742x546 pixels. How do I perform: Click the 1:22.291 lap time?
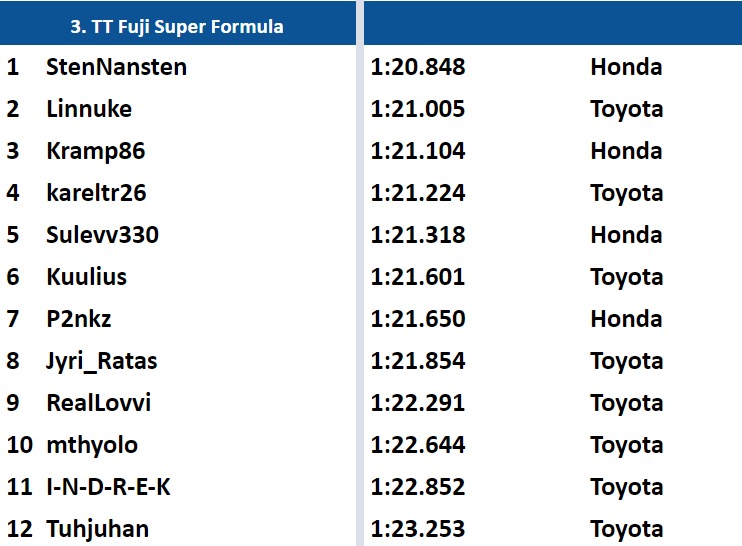coord(418,403)
